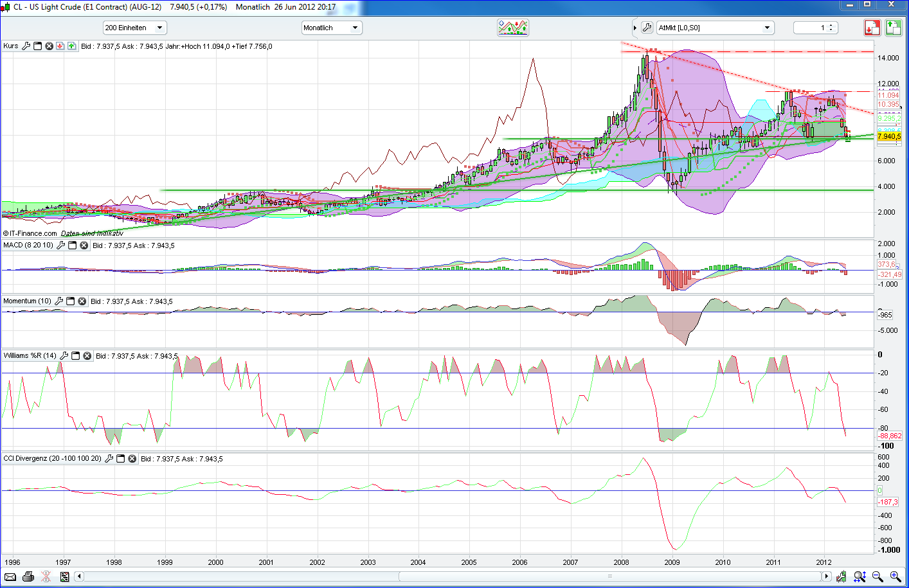The height and width of the screenshot is (588, 909).
Task: Click the 'Kurs' panel label
Action: pos(11,46)
